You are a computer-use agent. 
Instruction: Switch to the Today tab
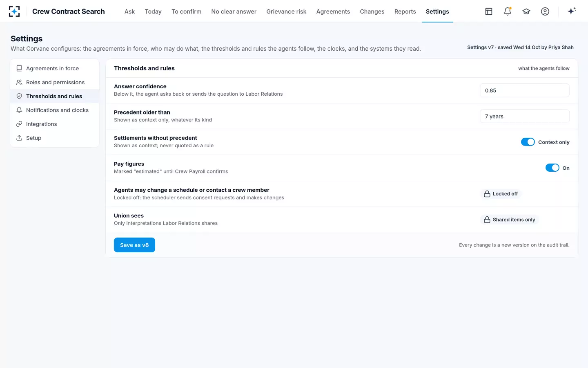[153, 11]
